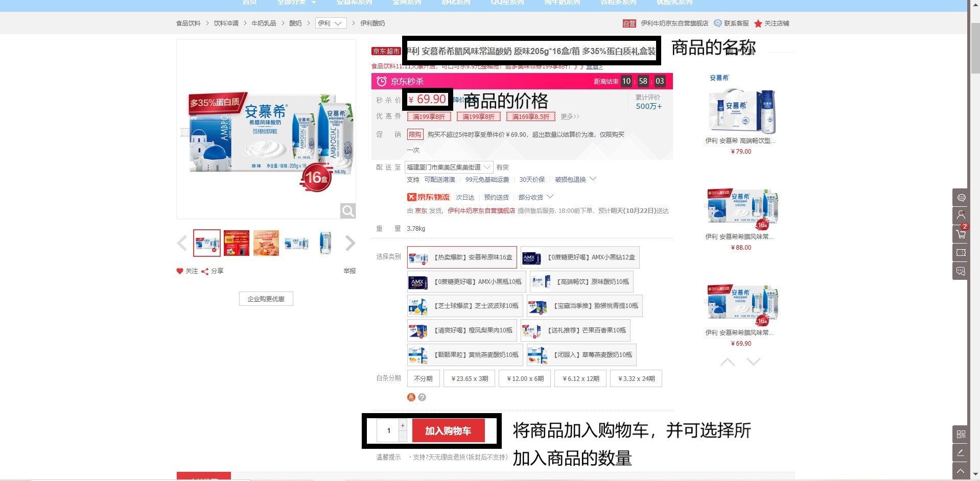Expand the 部分收货 delivery options arrow
980x481 pixels.
coord(550,197)
